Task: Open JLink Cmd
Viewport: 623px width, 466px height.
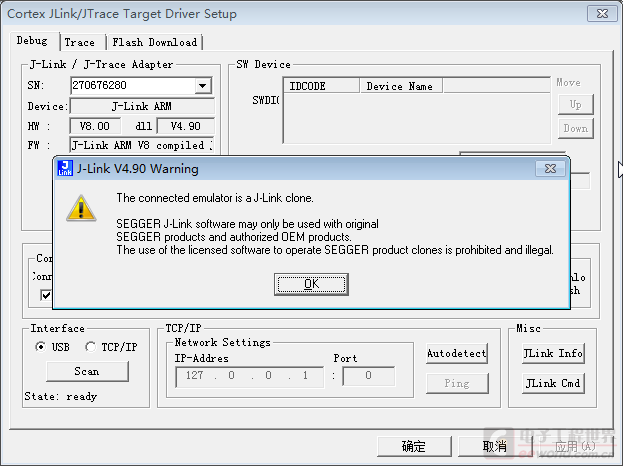Action: point(553,383)
